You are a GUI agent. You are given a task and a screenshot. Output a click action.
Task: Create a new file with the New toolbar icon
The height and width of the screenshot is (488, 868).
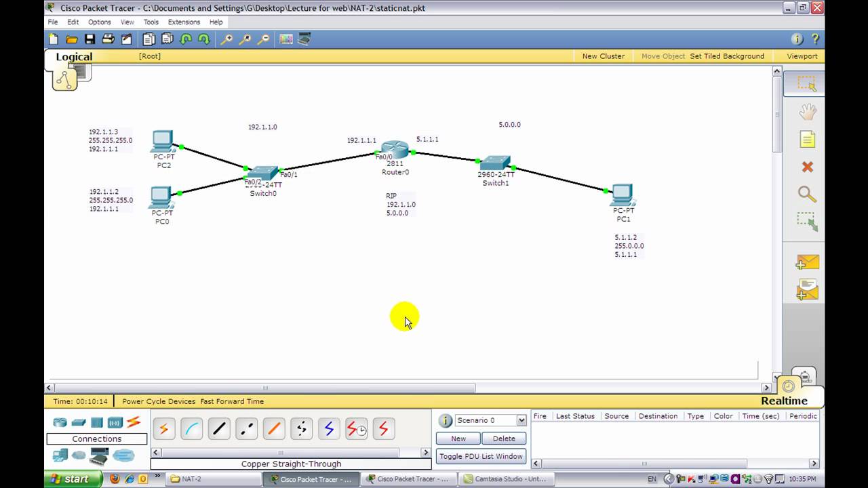(54, 39)
